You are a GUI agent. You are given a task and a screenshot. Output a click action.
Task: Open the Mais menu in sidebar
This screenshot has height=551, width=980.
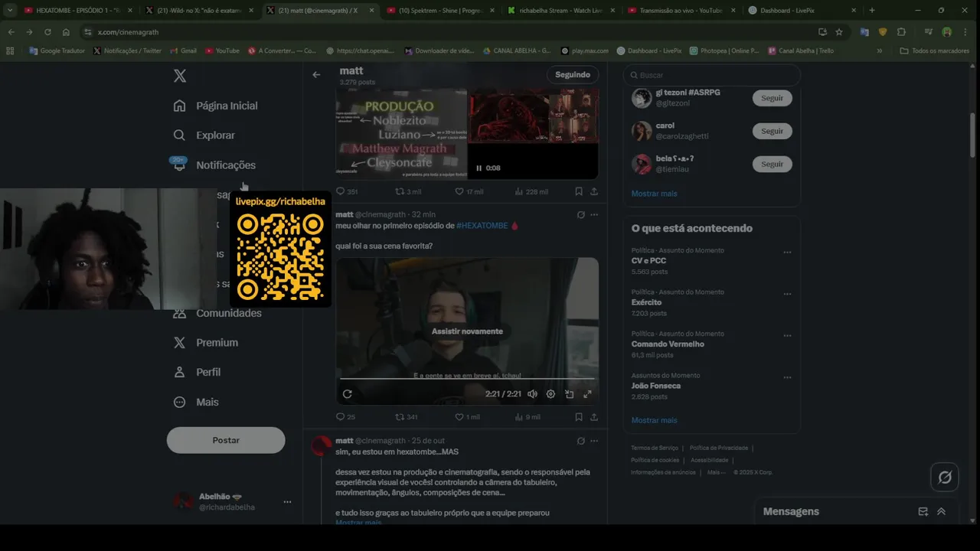click(196, 402)
